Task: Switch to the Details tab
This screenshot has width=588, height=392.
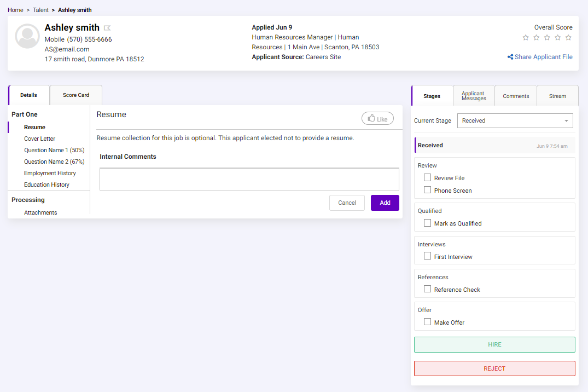Action: click(x=29, y=95)
